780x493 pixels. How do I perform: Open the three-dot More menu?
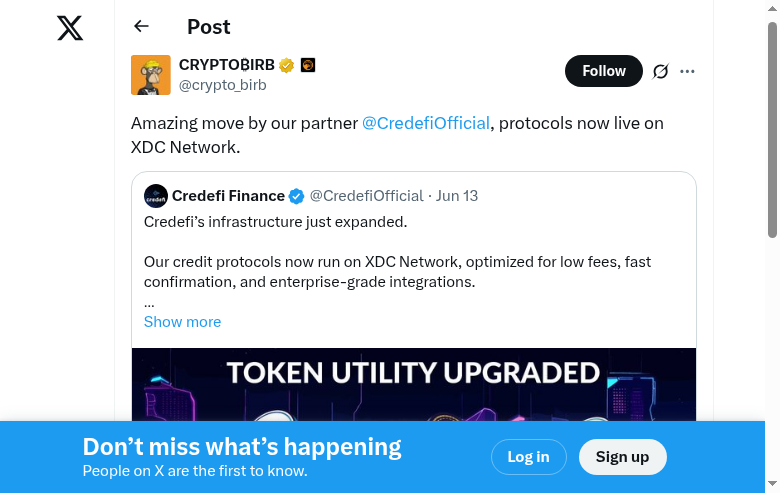[x=687, y=71]
